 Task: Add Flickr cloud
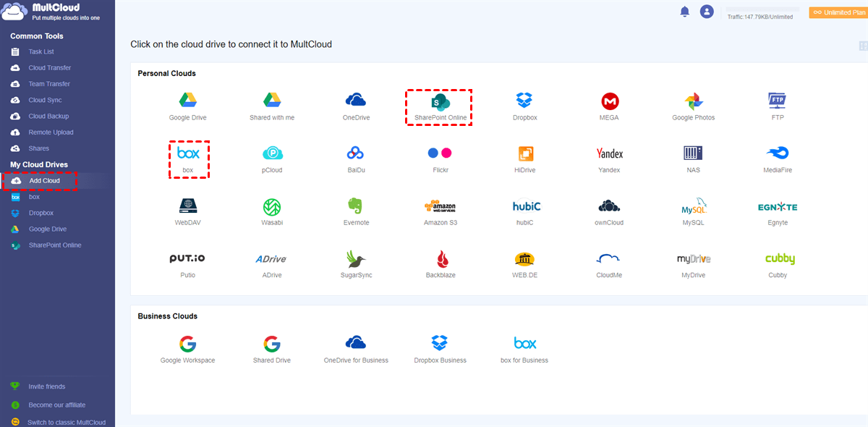440,160
